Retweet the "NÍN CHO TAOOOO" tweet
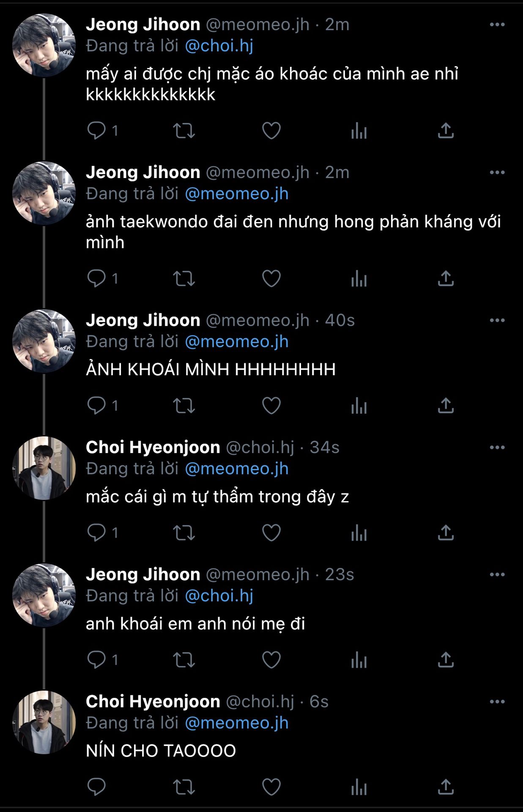 click(184, 787)
